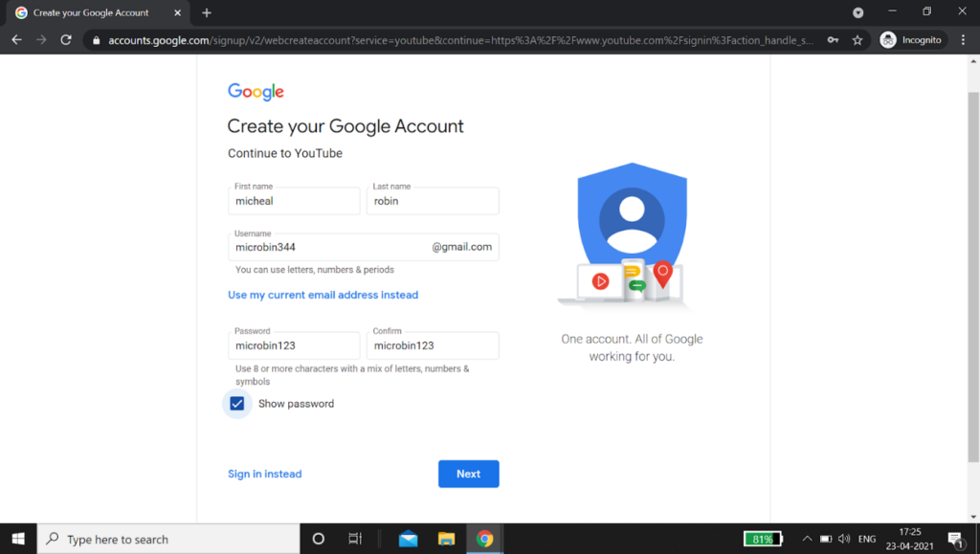Click the system tray battery icon

826,539
